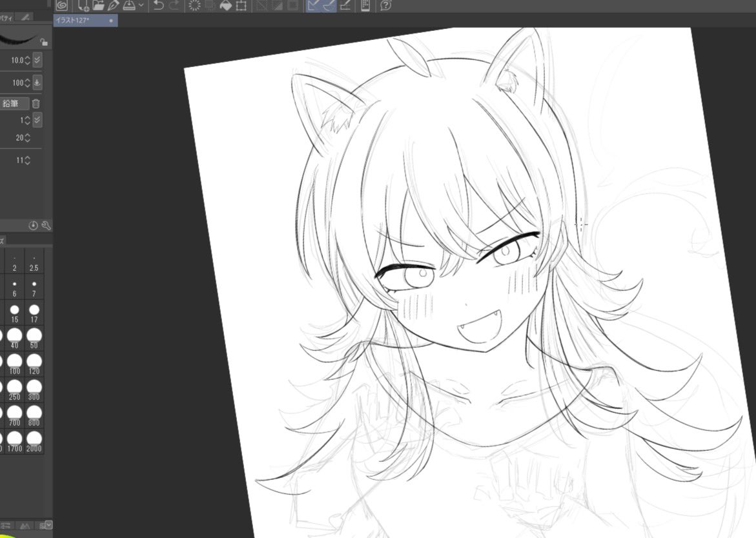756x538 pixels.
Task: Toggle brush size dynamics button beside 10.0
Action: (x=37, y=60)
